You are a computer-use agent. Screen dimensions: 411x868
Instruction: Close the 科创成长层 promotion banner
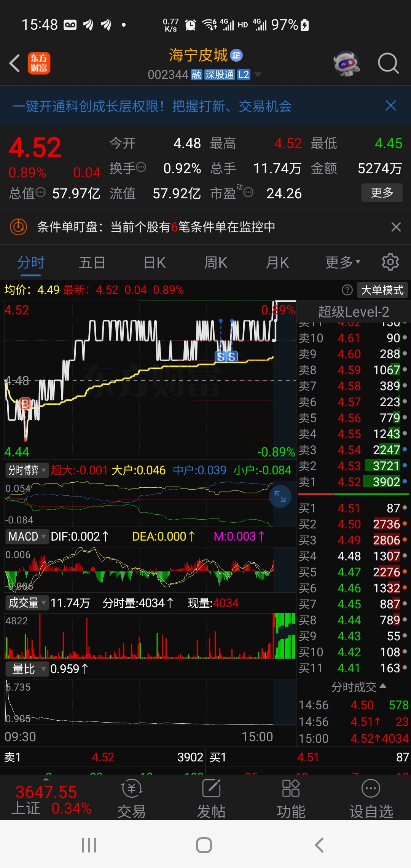(x=391, y=106)
